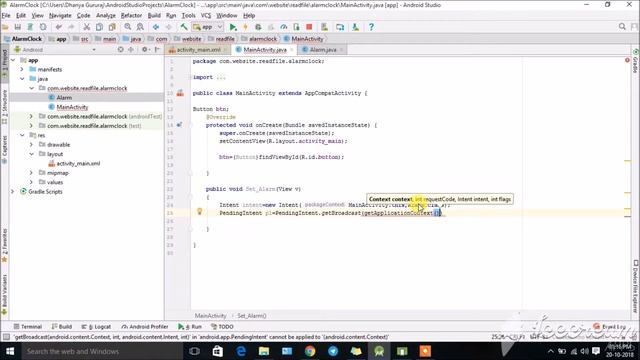Open Chrome from the Windows taskbar

pos(310,351)
